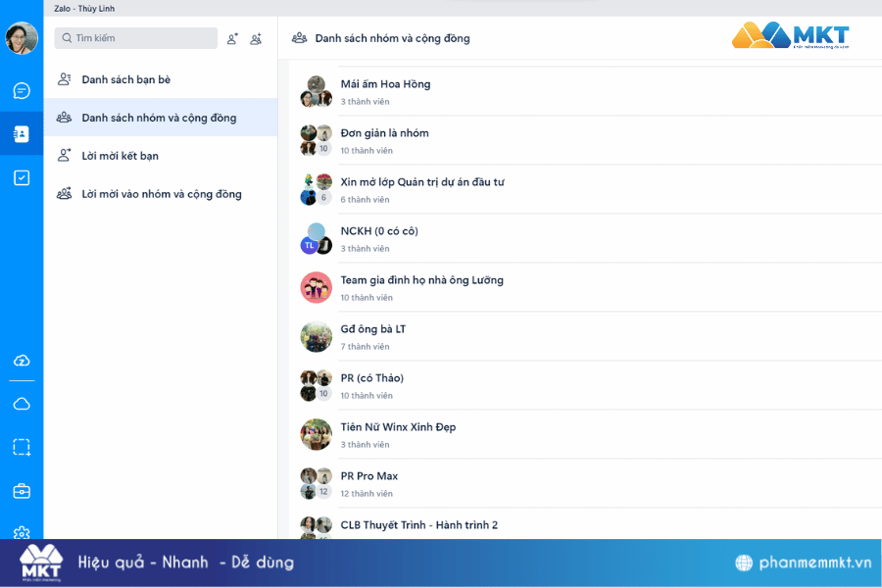Open group Mái ấm Hoa Hồng
This screenshot has width=882, height=588.
[586, 92]
